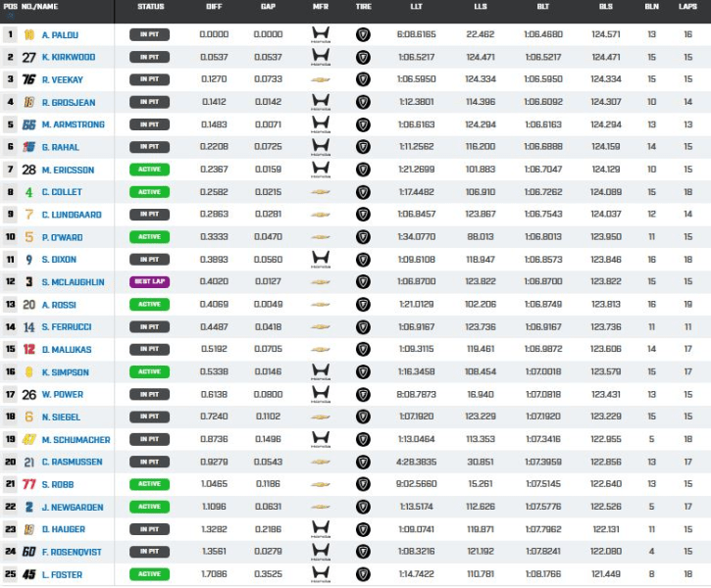Click the car number 76 icon for VeeKay
Image resolution: width=711 pixels, height=588 pixels.
coord(29,79)
